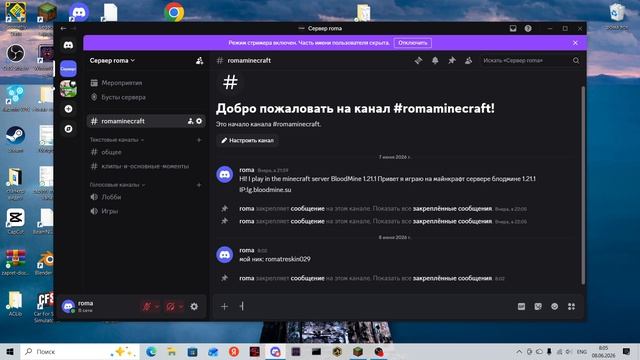Click Настроить канал button
The height and width of the screenshot is (360, 640).
pos(247,140)
